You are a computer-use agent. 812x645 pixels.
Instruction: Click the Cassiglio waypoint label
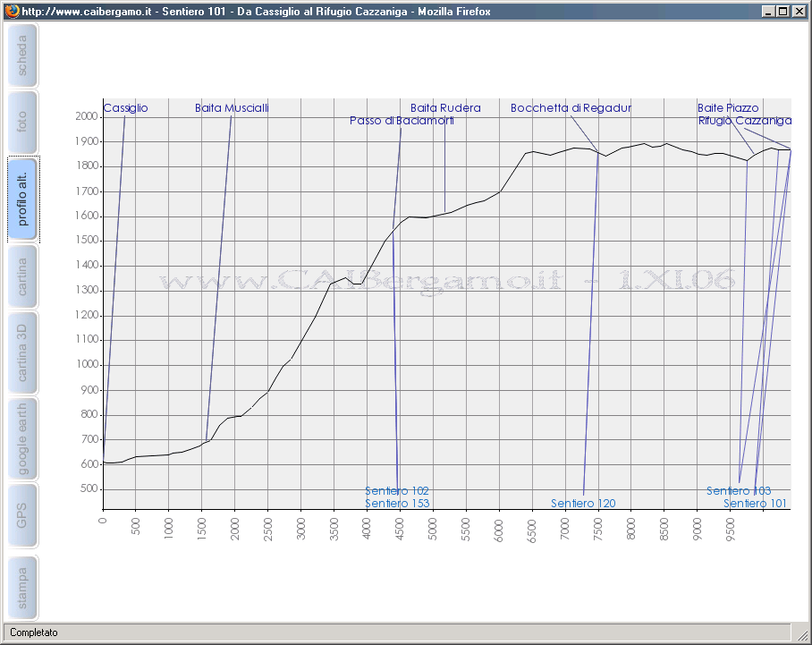tap(125, 108)
